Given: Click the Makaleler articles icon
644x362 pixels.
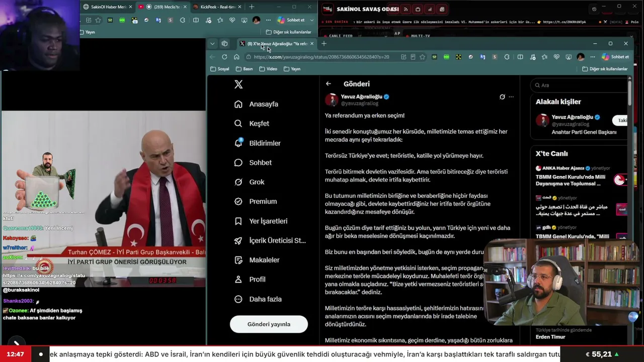Looking at the screenshot, I should (238, 260).
